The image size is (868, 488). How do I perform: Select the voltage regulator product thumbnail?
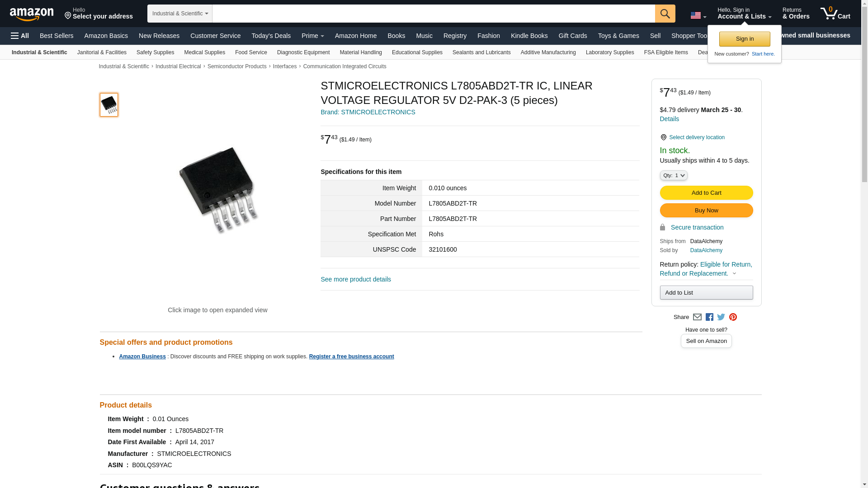click(109, 105)
